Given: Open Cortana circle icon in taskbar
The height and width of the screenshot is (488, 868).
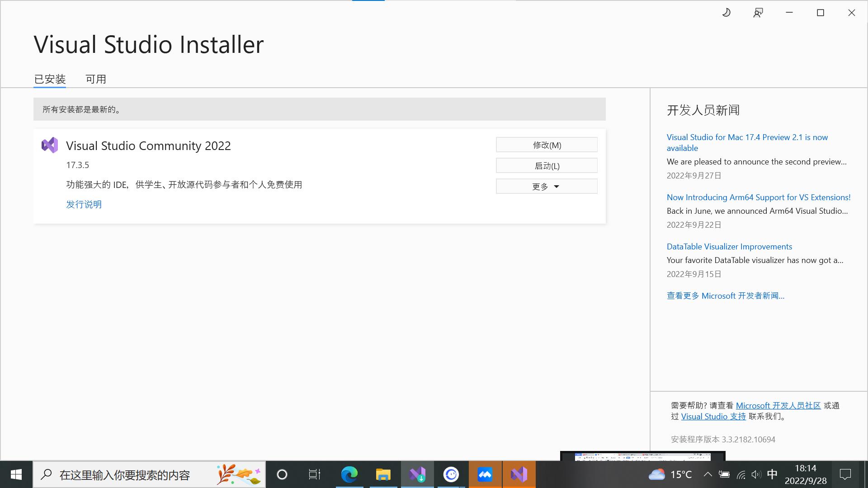Looking at the screenshot, I should point(282,474).
